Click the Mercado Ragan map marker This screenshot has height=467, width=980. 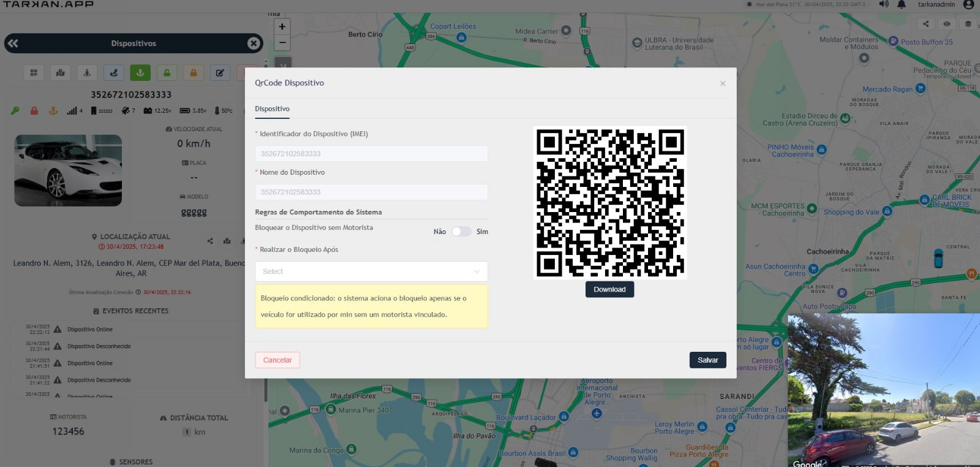pos(920,88)
